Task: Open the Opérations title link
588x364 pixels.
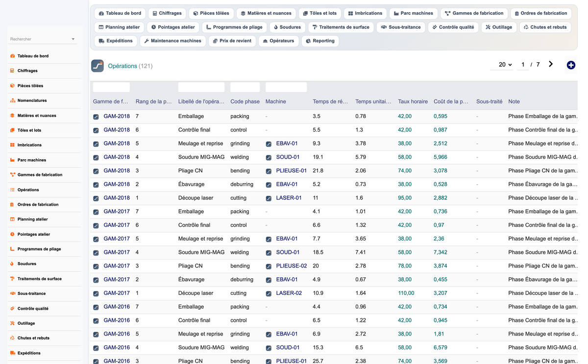Action: 122,66
